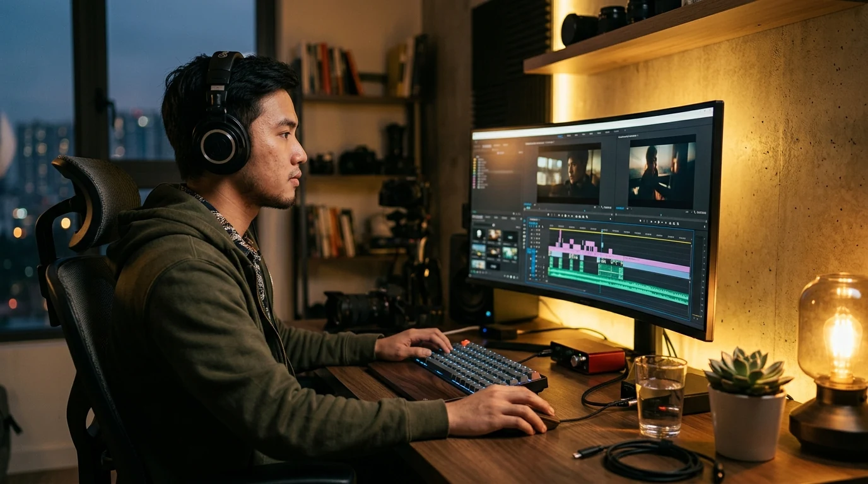Select the light blue clip under the pink clip
The image size is (868, 484).
click(657, 272)
